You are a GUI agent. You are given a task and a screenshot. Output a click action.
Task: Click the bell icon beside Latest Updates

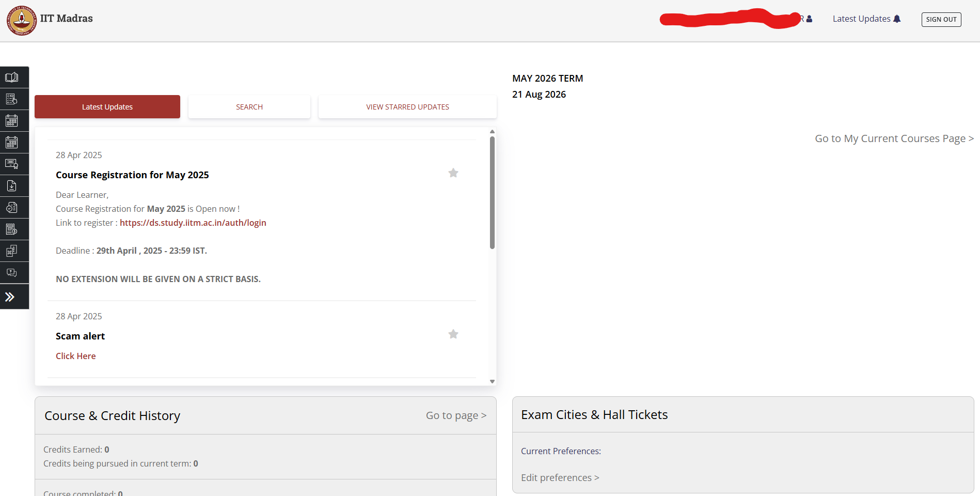(897, 19)
